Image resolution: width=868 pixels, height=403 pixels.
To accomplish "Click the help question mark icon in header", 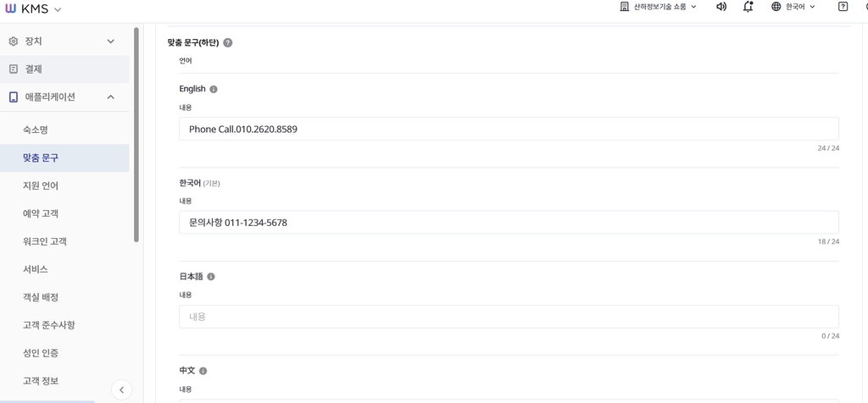I will point(843,7).
